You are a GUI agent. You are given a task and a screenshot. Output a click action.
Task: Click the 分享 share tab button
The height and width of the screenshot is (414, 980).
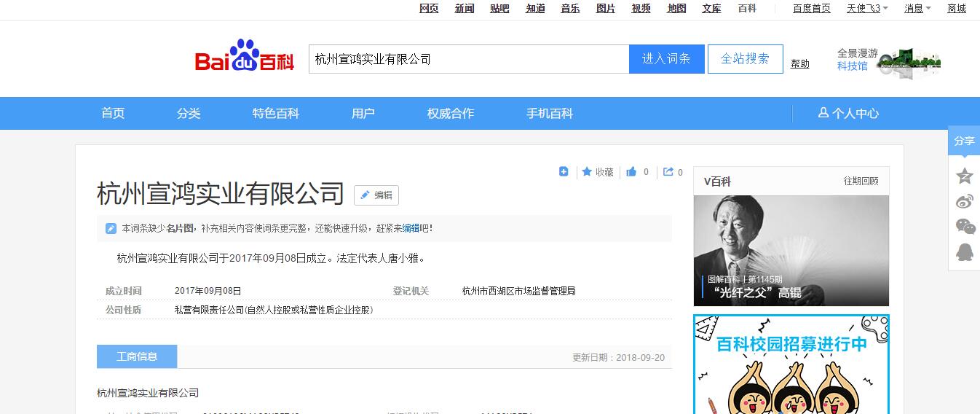964,141
